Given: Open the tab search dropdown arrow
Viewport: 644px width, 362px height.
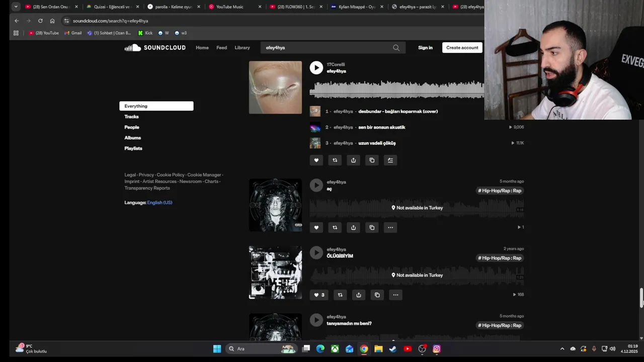Looking at the screenshot, I should coord(16,7).
